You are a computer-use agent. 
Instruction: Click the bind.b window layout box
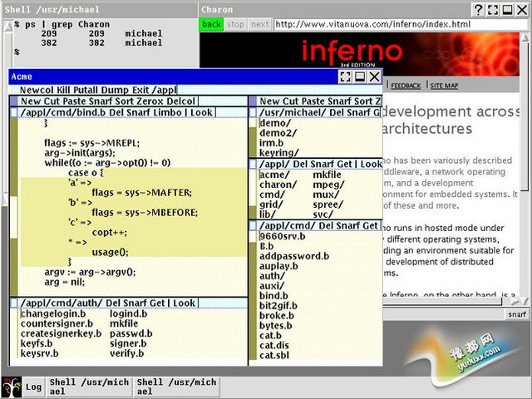pos(14,112)
